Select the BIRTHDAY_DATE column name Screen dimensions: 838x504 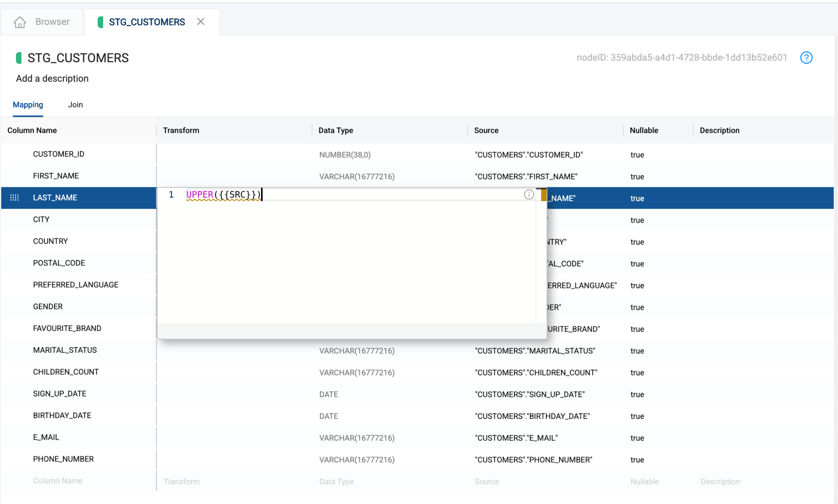click(62, 416)
